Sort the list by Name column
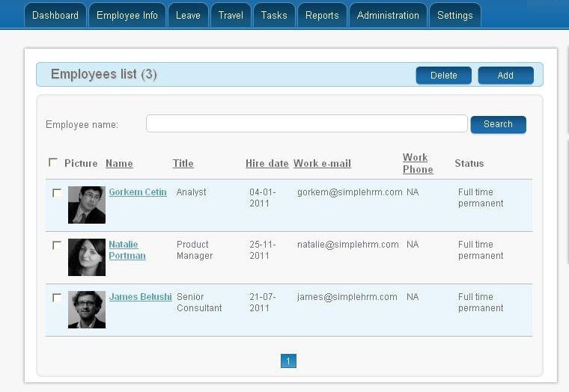Image resolution: width=569 pixels, height=392 pixels. 119,164
